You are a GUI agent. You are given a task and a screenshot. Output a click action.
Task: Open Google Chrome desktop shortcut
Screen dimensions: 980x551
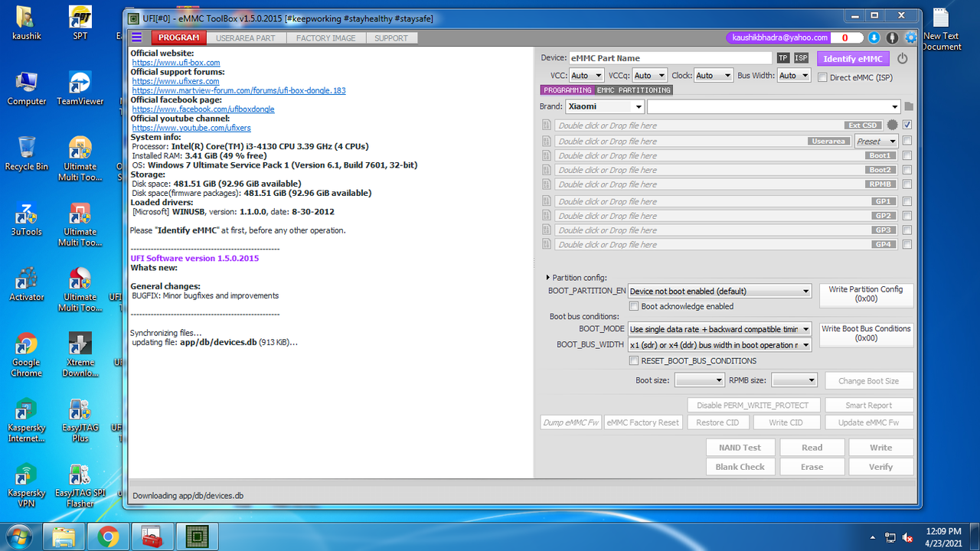point(26,356)
